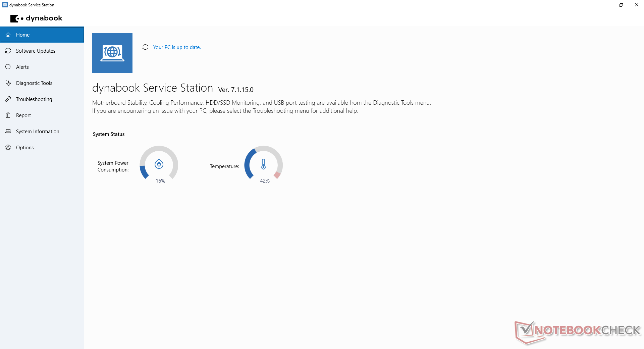Click the Diagnostic Tools stethoscope icon
The image size is (644, 349).
(8, 83)
